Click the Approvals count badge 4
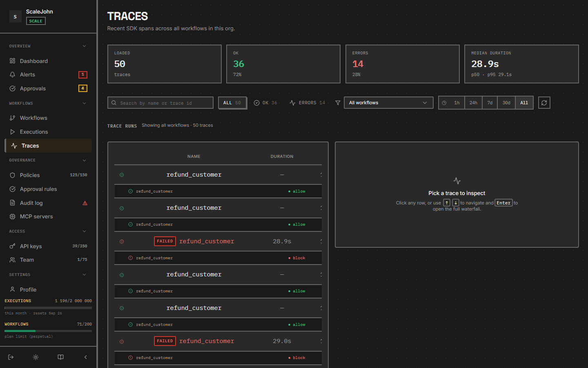588x368 pixels. [x=83, y=88]
